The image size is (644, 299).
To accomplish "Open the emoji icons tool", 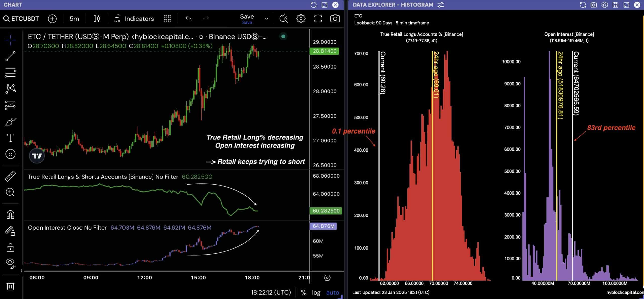I will point(10,154).
